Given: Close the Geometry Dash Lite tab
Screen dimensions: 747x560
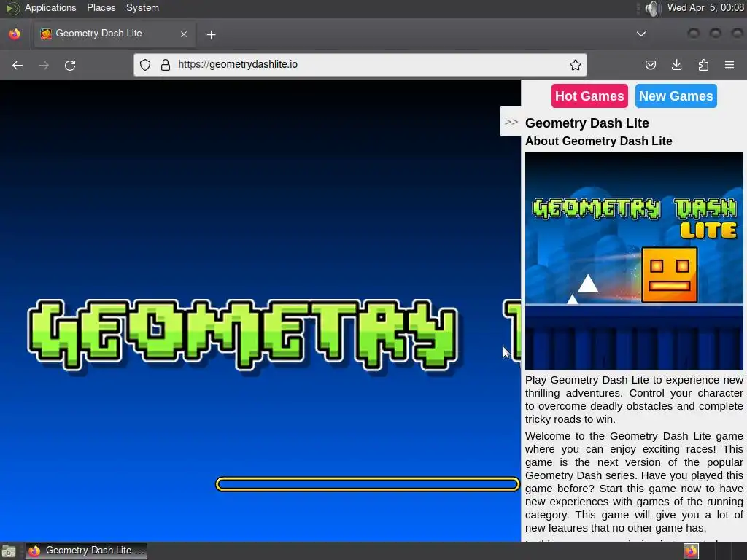Looking at the screenshot, I should click(x=183, y=34).
